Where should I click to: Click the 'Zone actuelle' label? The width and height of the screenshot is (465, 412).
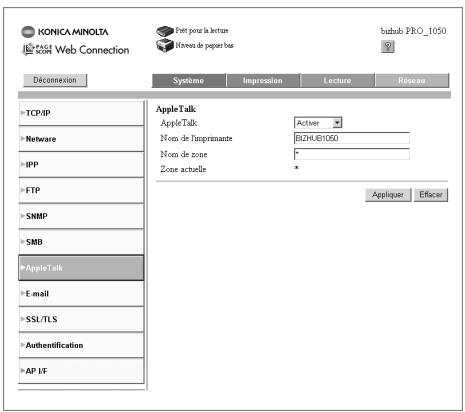pyautogui.click(x=183, y=169)
